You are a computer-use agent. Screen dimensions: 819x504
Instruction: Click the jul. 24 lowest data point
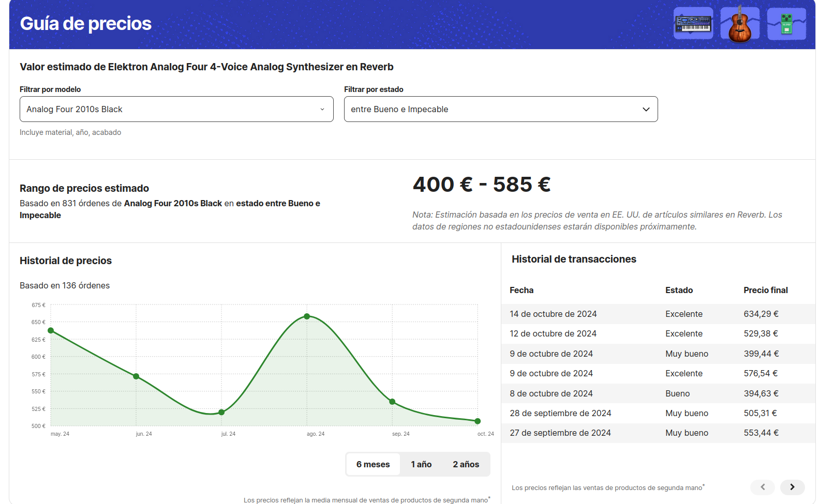tap(221, 412)
